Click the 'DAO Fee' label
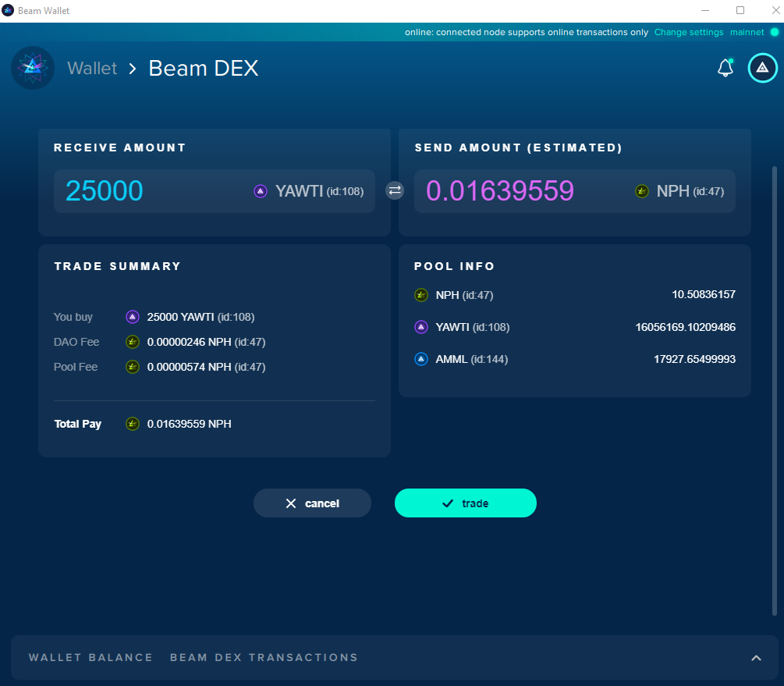 point(76,342)
